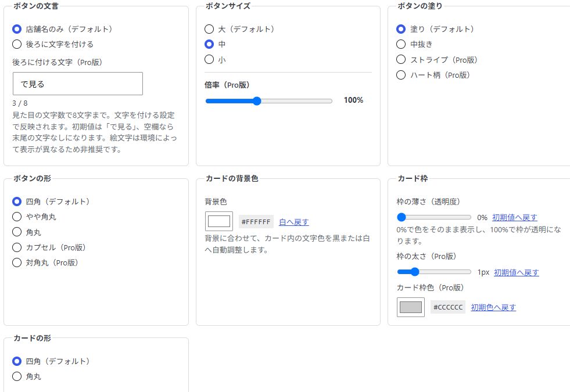Image resolution: width=570 pixels, height=392 pixels.
Task: Choose 中抜き button fill
Action: pos(400,44)
